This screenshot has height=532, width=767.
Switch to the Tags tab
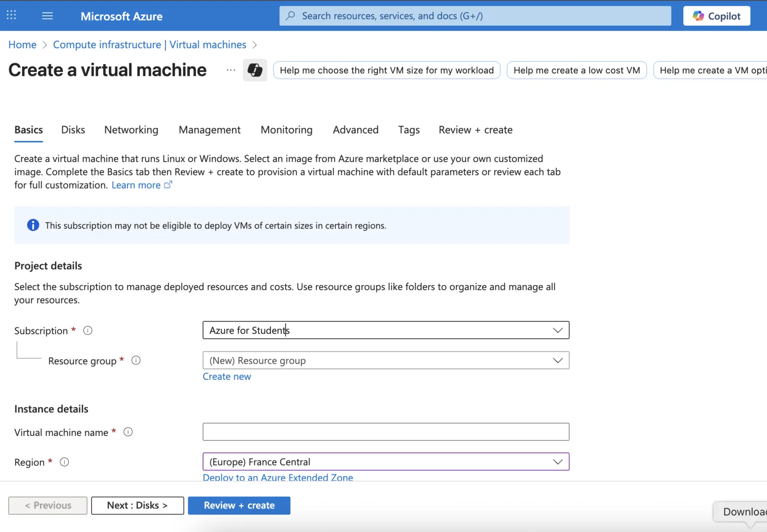point(409,130)
